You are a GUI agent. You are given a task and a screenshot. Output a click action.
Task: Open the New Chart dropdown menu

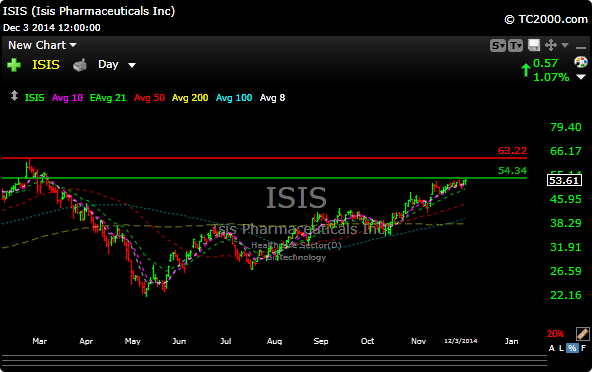coord(42,45)
